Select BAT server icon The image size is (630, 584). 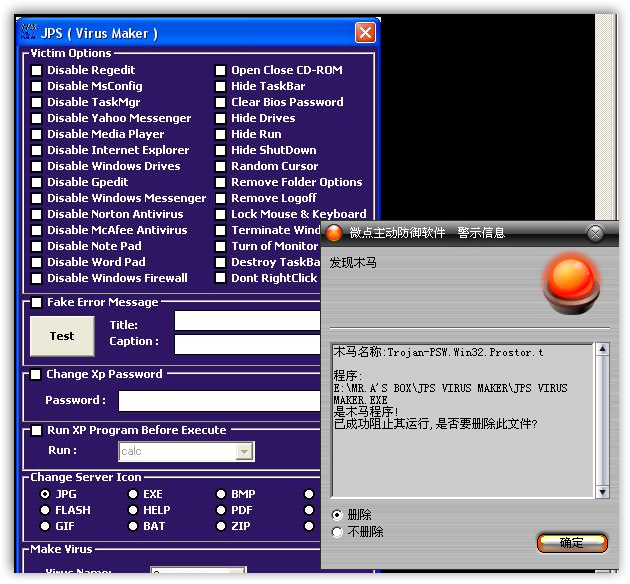[x=133, y=526]
